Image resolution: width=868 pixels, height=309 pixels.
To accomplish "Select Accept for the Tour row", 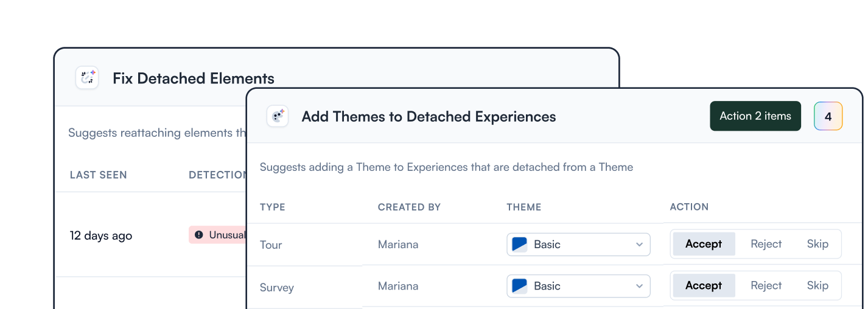I will click(x=704, y=244).
